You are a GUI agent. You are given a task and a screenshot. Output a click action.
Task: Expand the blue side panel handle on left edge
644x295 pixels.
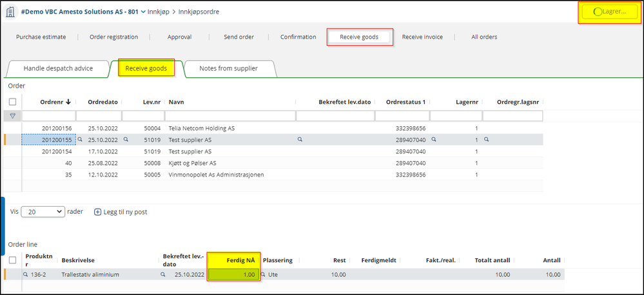point(2,225)
